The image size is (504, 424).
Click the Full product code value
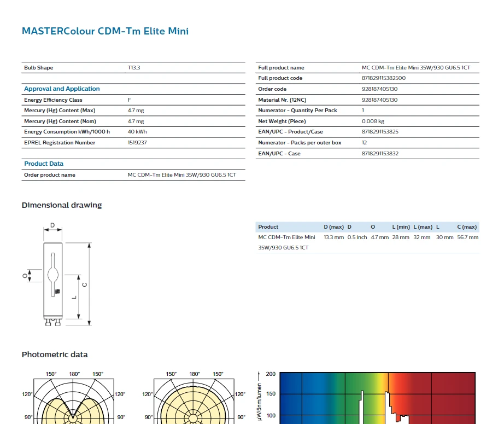pos(384,78)
